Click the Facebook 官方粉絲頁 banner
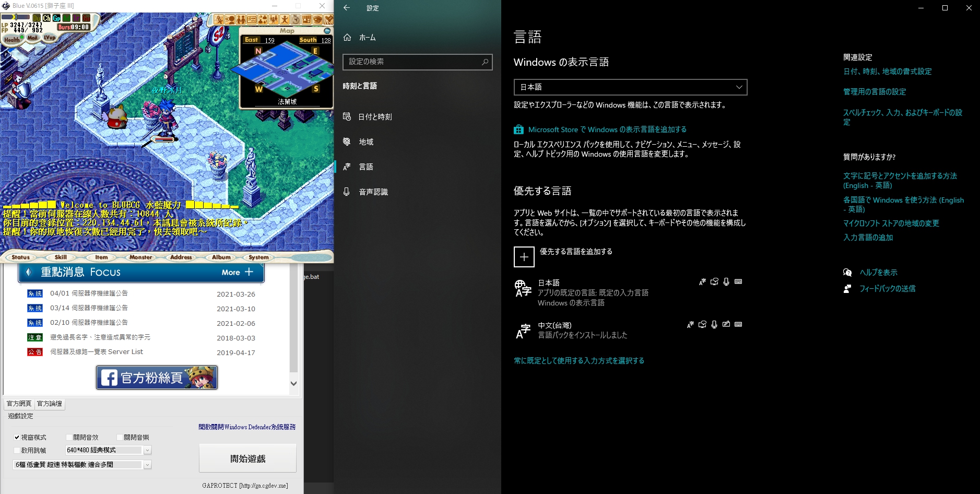 (x=157, y=378)
